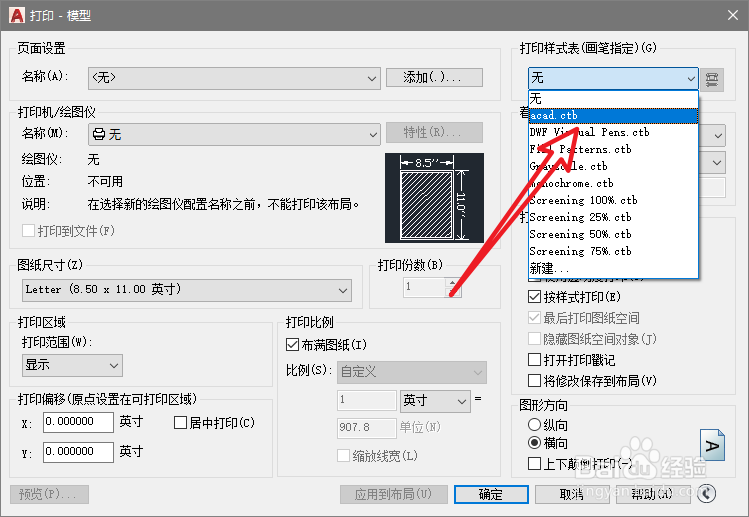Select 无 in plot style list

click(x=613, y=99)
